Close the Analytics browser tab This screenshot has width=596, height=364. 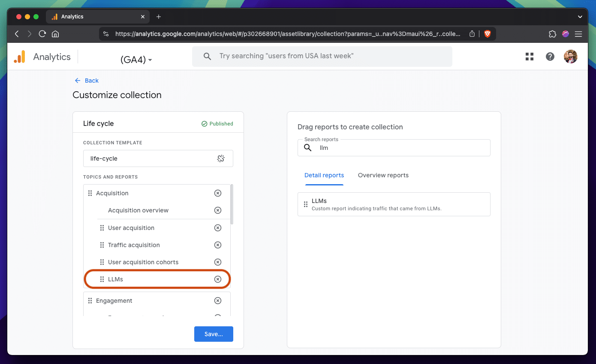pyautogui.click(x=143, y=17)
